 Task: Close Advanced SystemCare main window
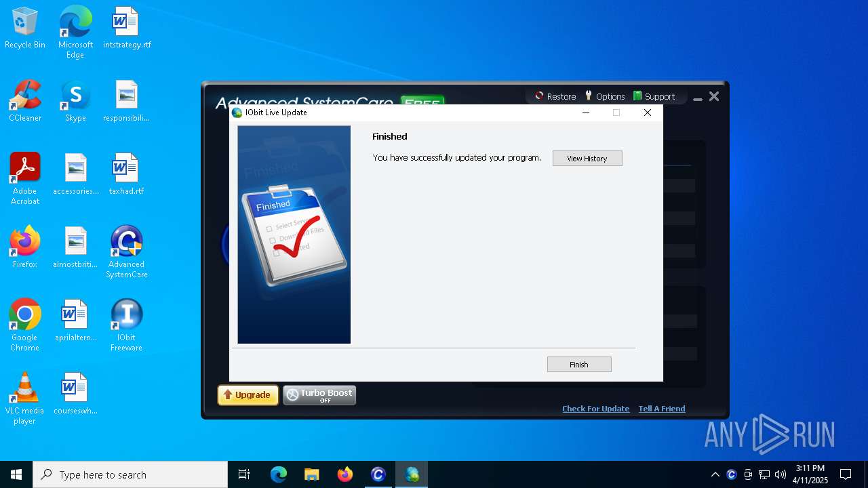(x=714, y=97)
